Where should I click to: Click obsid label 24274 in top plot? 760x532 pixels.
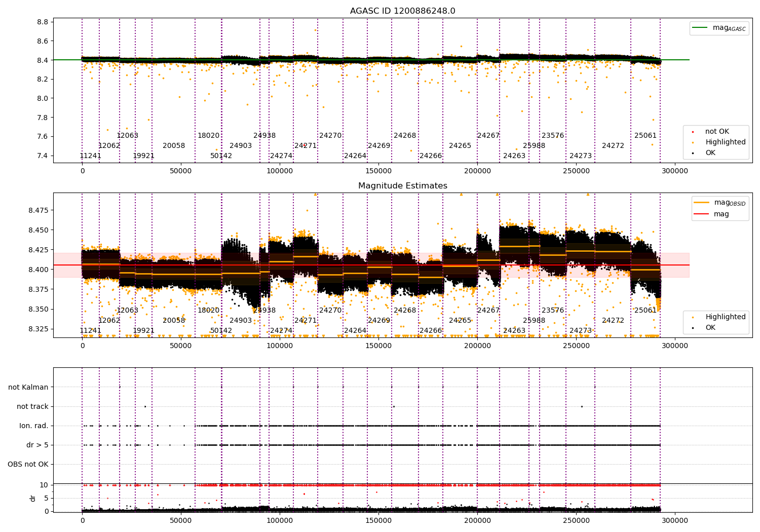click(x=281, y=156)
